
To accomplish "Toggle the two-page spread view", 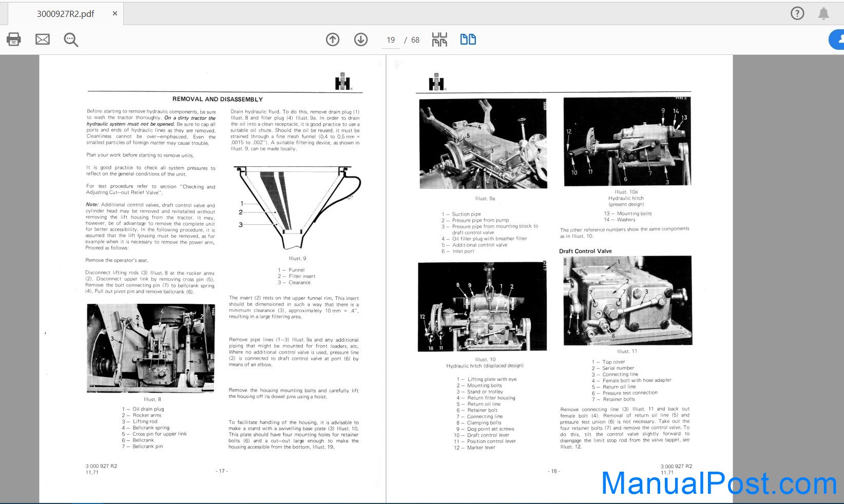I will point(468,40).
